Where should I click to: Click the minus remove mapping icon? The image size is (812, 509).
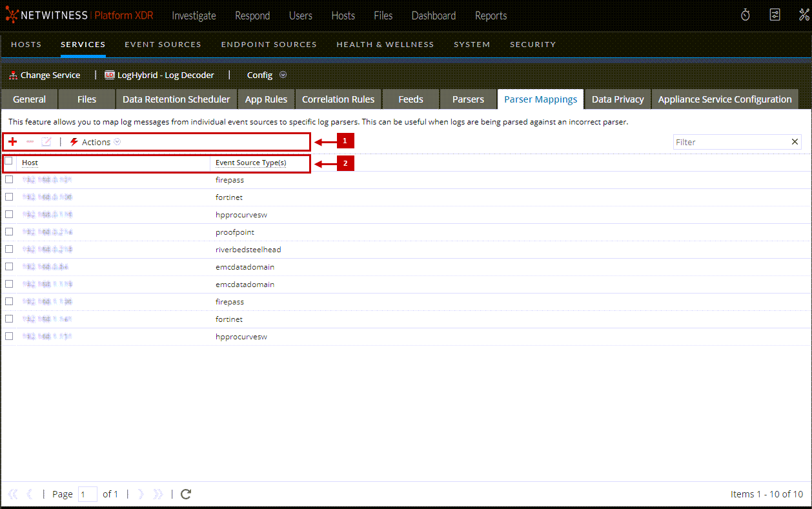[x=30, y=142]
